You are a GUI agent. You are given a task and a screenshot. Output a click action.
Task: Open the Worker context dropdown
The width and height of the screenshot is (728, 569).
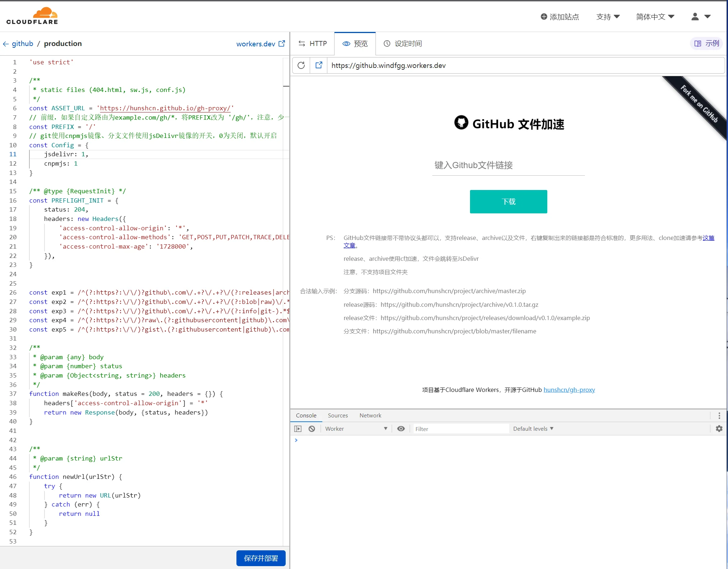point(356,429)
